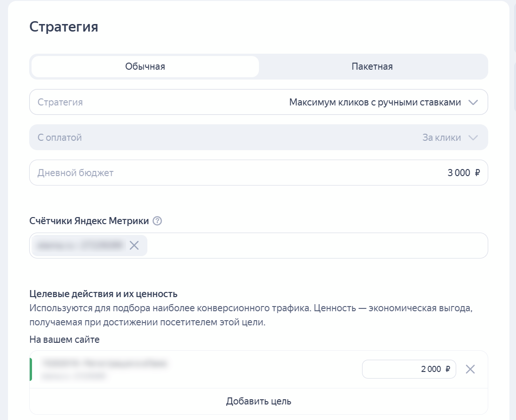Viewport: 516px width, 420px height.
Task: Remove the Metrika counter chip via its X icon
Action: [134, 245]
